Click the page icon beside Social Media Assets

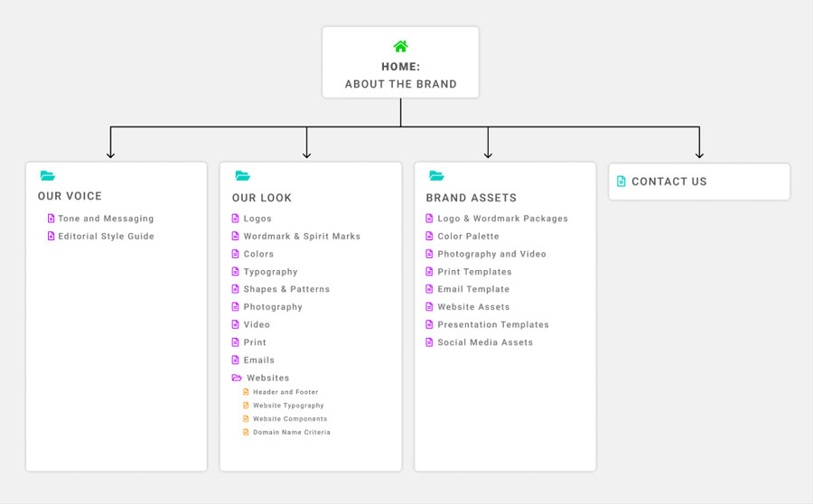[x=429, y=342]
